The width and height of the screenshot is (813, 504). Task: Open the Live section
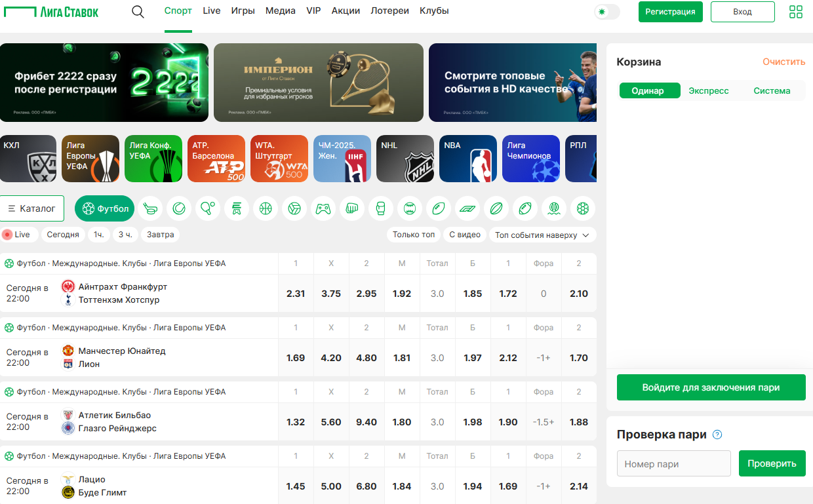tap(212, 11)
